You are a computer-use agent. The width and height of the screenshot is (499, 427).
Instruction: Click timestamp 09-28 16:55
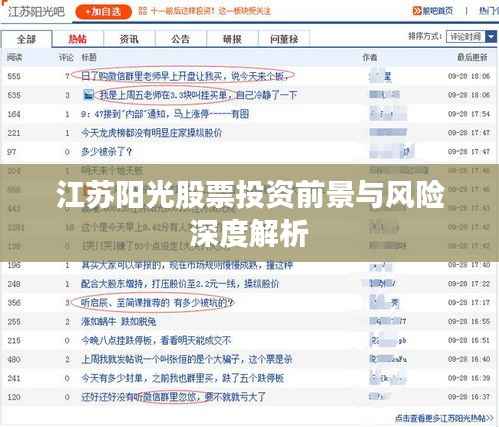pos(469,322)
